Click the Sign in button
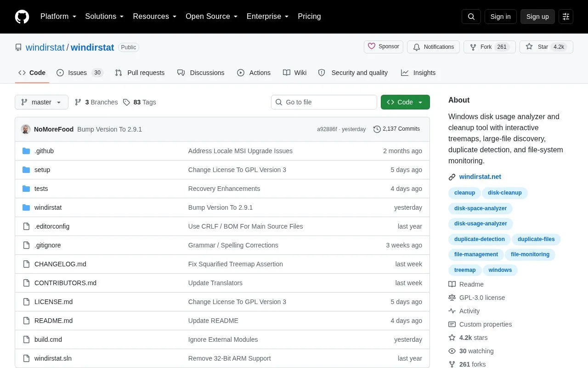This screenshot has width=588, height=368. pyautogui.click(x=500, y=17)
